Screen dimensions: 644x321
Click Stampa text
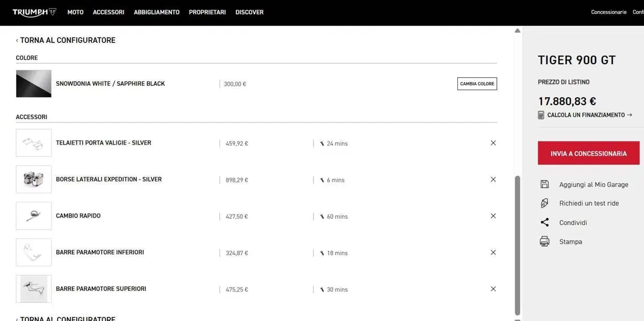570,242
